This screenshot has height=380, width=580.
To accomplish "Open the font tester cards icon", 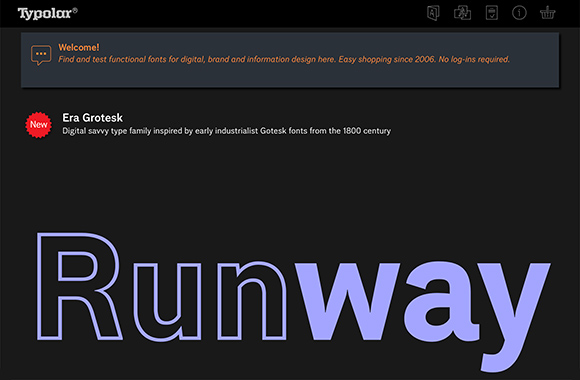I will (462, 13).
